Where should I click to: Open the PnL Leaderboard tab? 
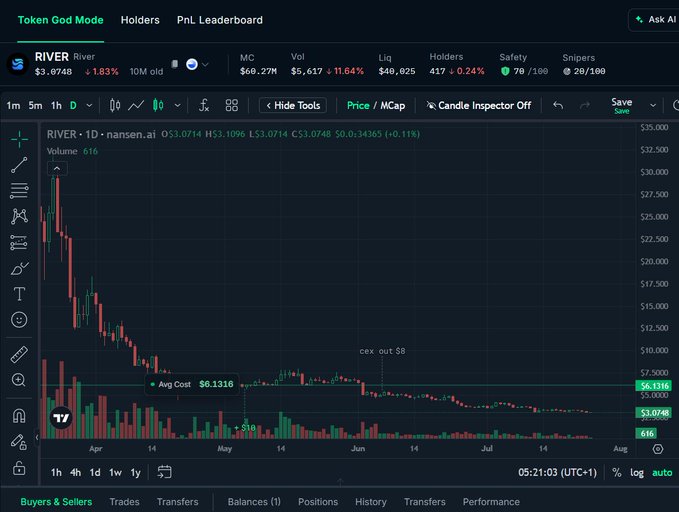click(220, 20)
